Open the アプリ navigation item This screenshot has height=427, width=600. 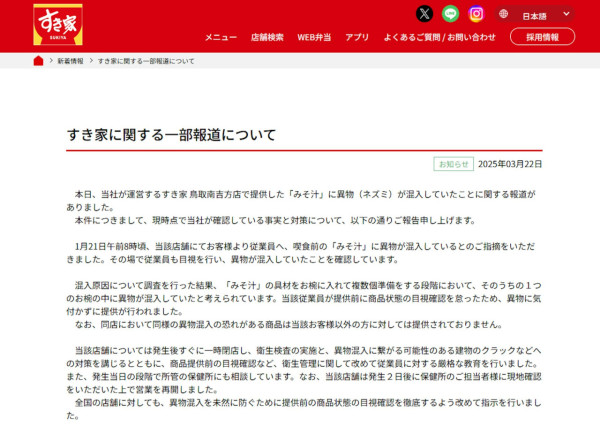click(x=357, y=37)
